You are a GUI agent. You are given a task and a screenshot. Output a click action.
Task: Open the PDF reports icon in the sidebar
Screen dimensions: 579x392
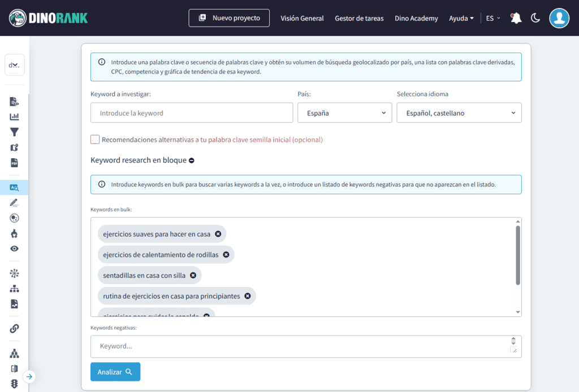[x=15, y=163]
